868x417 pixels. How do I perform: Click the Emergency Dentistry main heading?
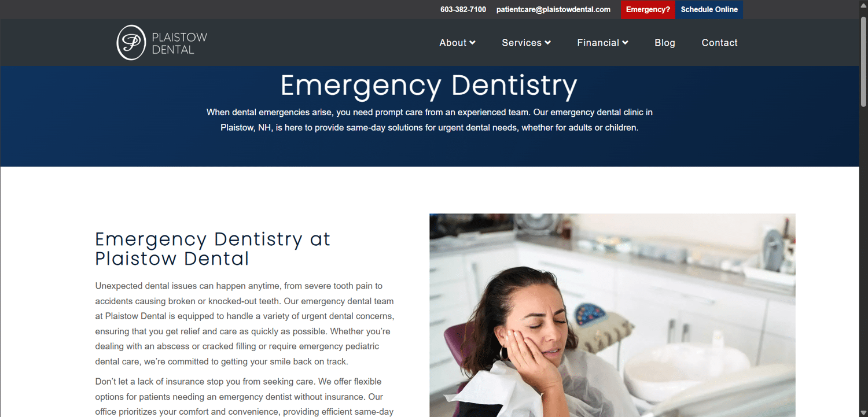(429, 85)
